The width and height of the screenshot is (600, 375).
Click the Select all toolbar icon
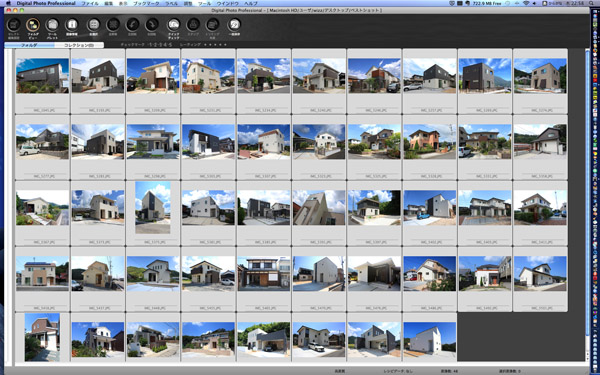point(93,25)
